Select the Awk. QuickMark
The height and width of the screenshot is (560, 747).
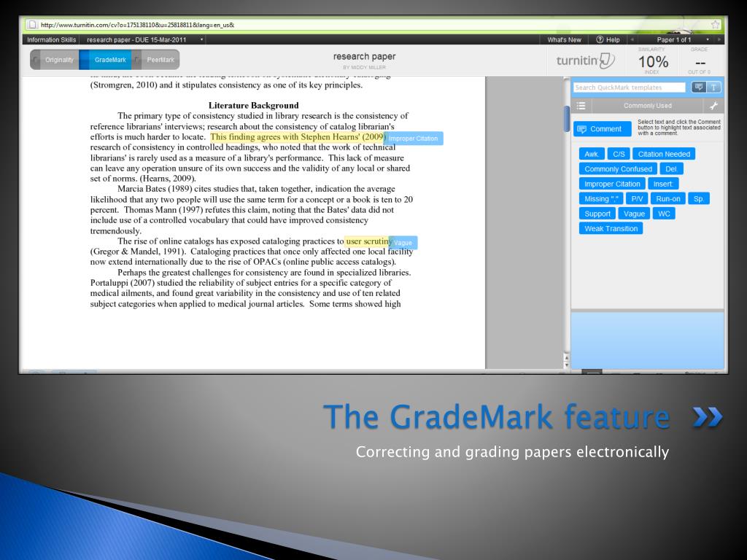click(592, 154)
